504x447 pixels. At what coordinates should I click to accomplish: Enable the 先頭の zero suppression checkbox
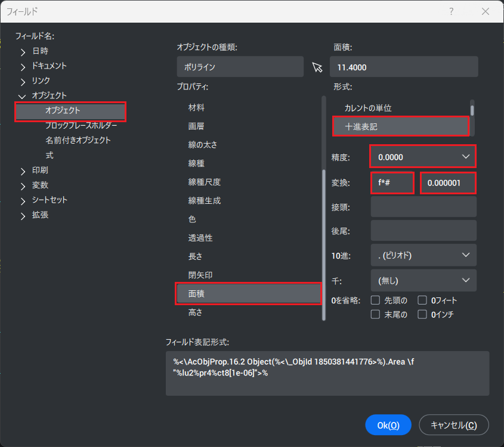point(376,300)
